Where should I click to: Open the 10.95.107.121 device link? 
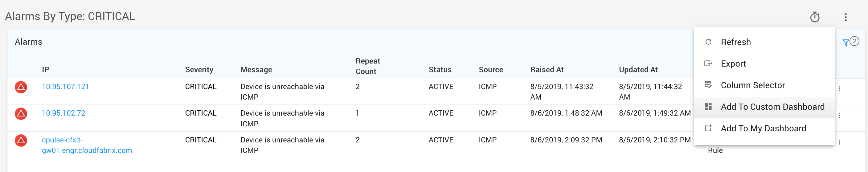[x=65, y=86]
